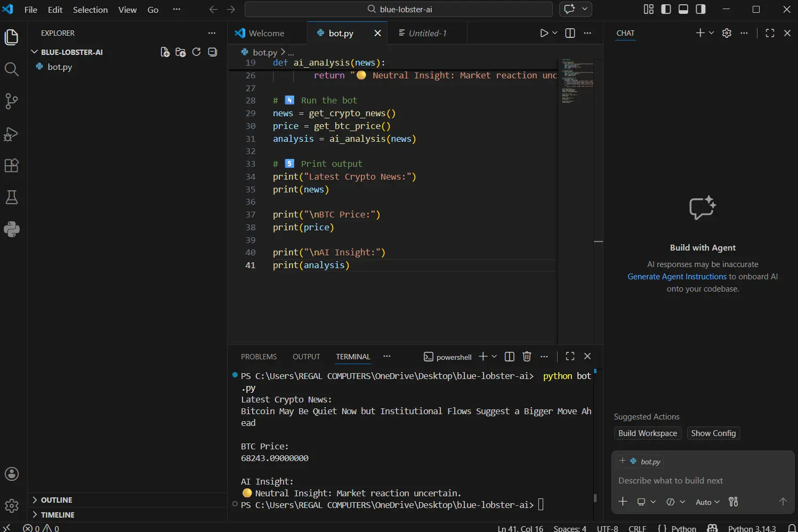Screen dimensions: 798x532
Task: Toggle the primary side bar layout
Action: point(666,9)
